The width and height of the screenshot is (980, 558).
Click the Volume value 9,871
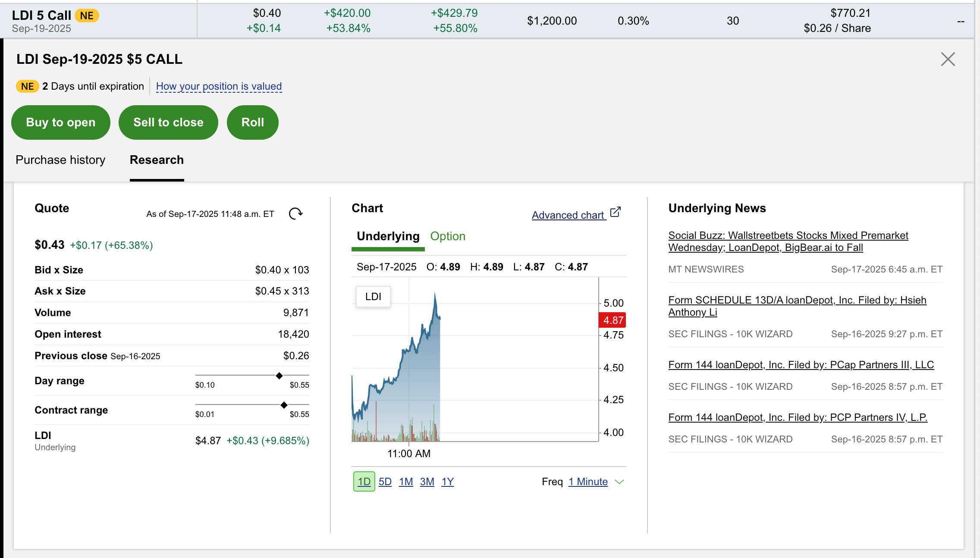[296, 313]
